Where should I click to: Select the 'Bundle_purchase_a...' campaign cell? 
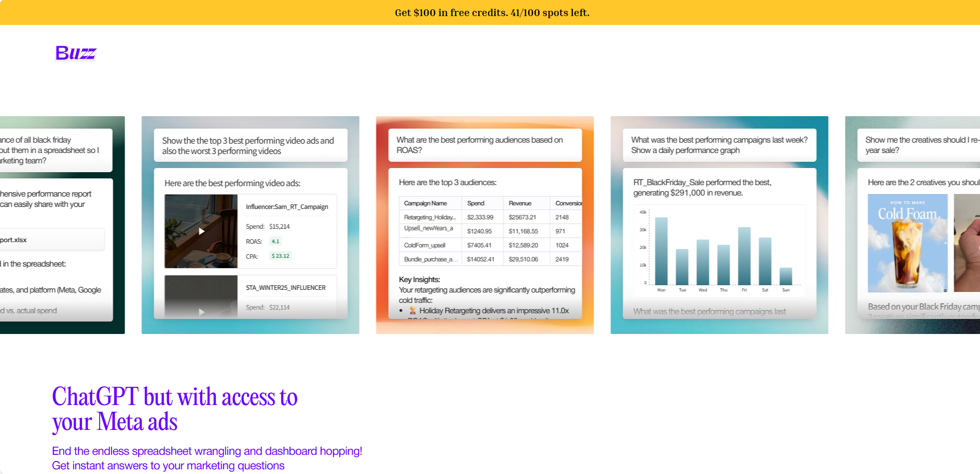tap(431, 259)
